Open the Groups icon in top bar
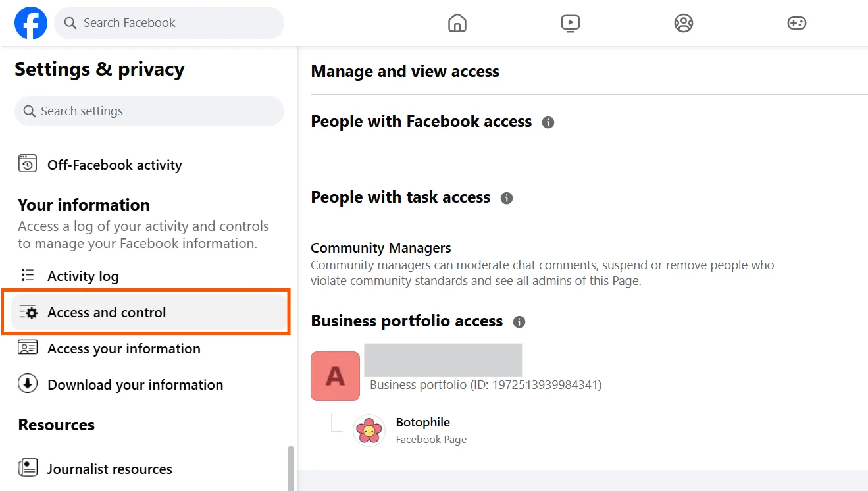Image resolution: width=868 pixels, height=491 pixels. pyautogui.click(x=683, y=22)
